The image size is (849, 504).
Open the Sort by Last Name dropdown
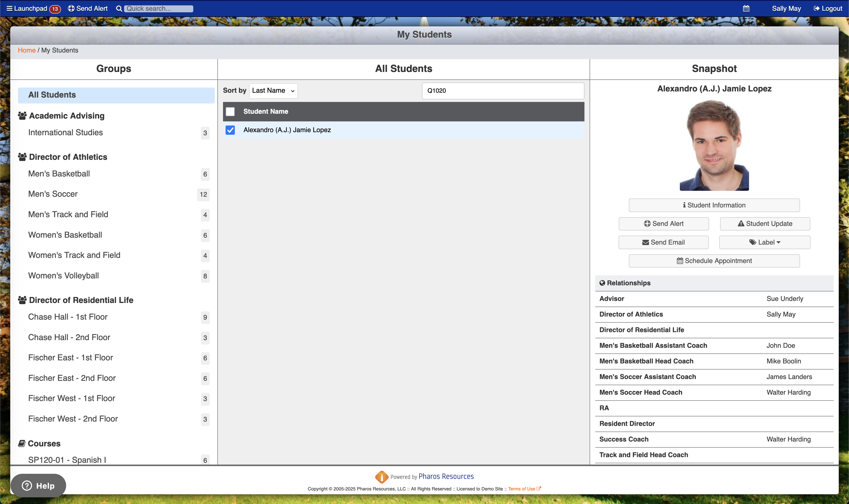click(273, 91)
